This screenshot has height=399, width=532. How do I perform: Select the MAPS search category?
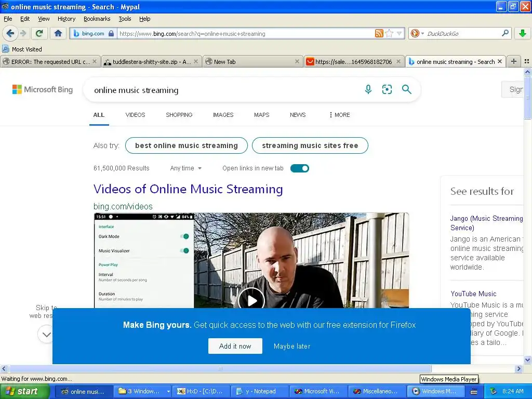tap(262, 115)
